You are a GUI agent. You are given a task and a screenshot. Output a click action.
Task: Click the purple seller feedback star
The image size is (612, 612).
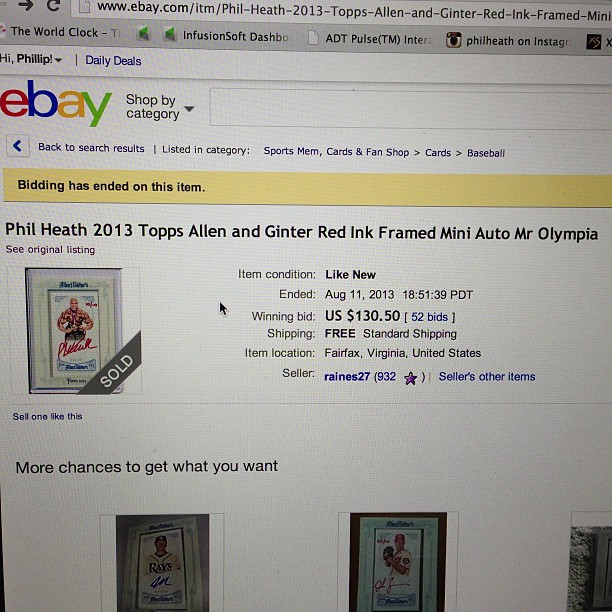point(410,378)
